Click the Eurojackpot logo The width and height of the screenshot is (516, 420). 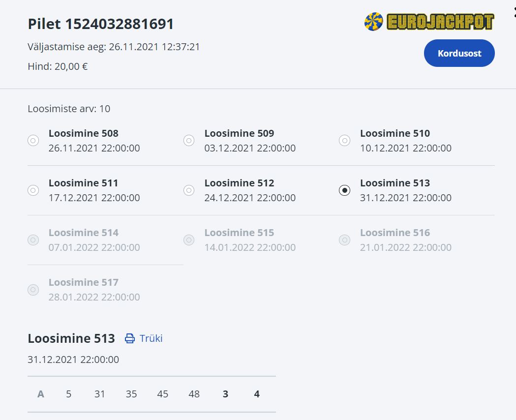[429, 22]
